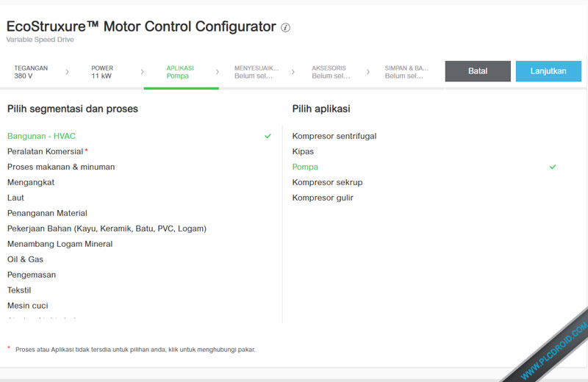
Task: Open the SIMPAN & BA... step tab
Action: 406,72
